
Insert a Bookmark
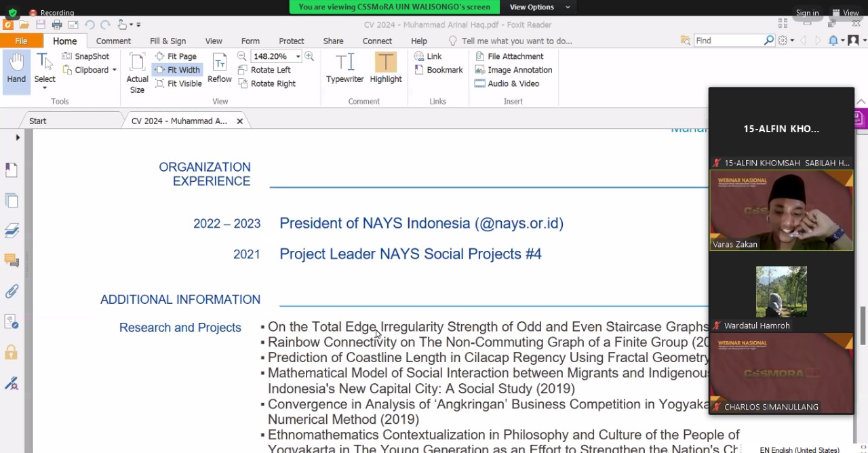coord(437,70)
